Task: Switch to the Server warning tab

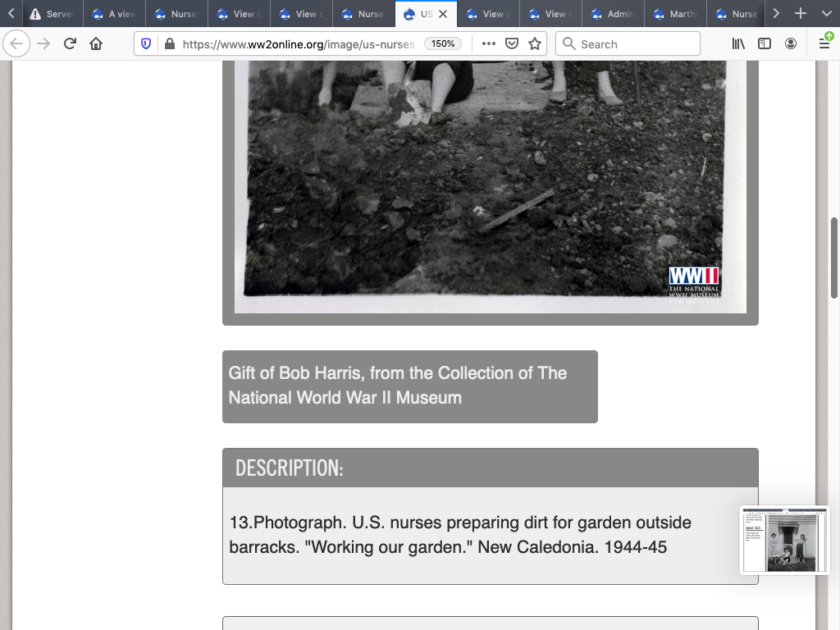Action: (x=51, y=14)
